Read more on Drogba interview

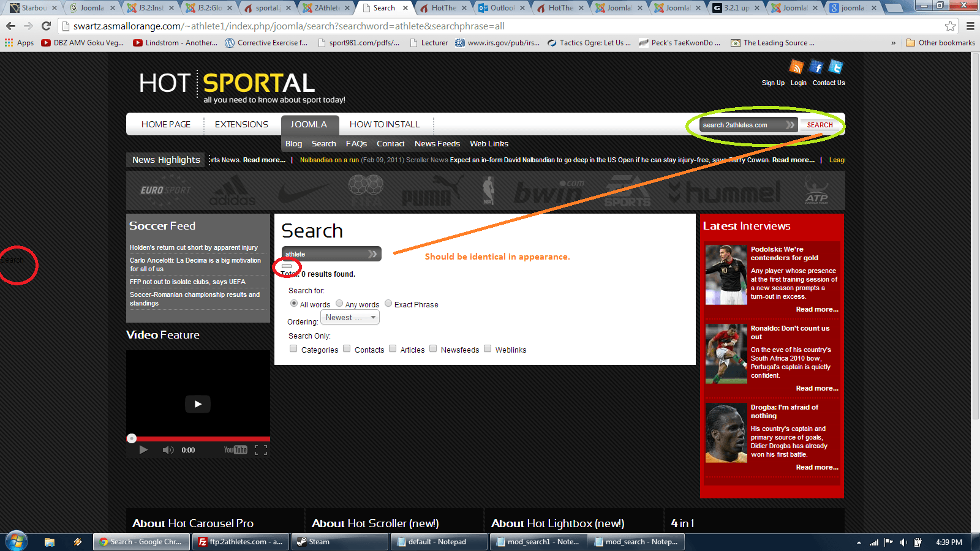pyautogui.click(x=817, y=467)
